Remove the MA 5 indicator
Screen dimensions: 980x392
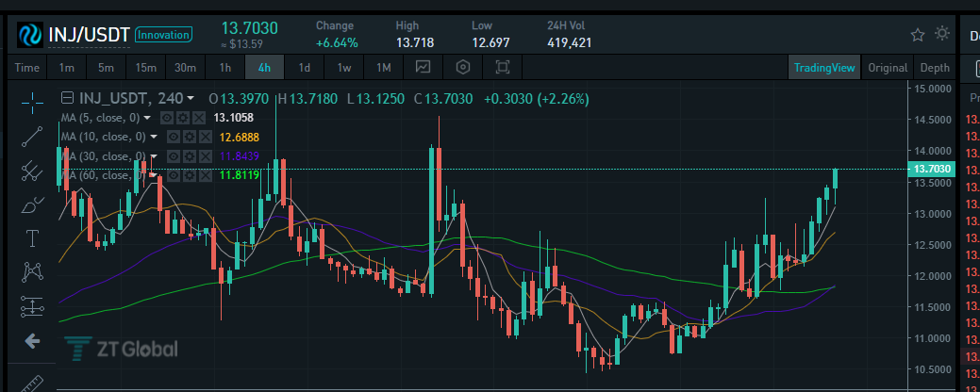pyautogui.click(x=198, y=118)
